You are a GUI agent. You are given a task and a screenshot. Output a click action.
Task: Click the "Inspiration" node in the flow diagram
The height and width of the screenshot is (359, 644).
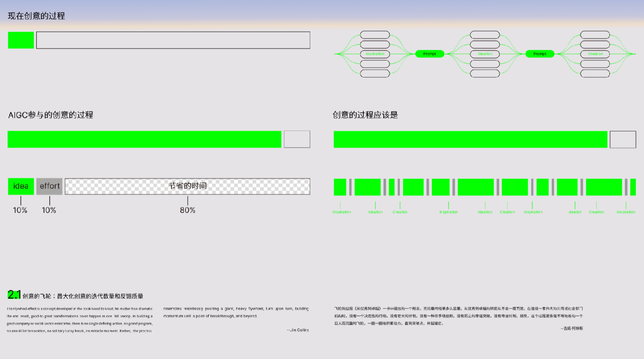point(375,54)
